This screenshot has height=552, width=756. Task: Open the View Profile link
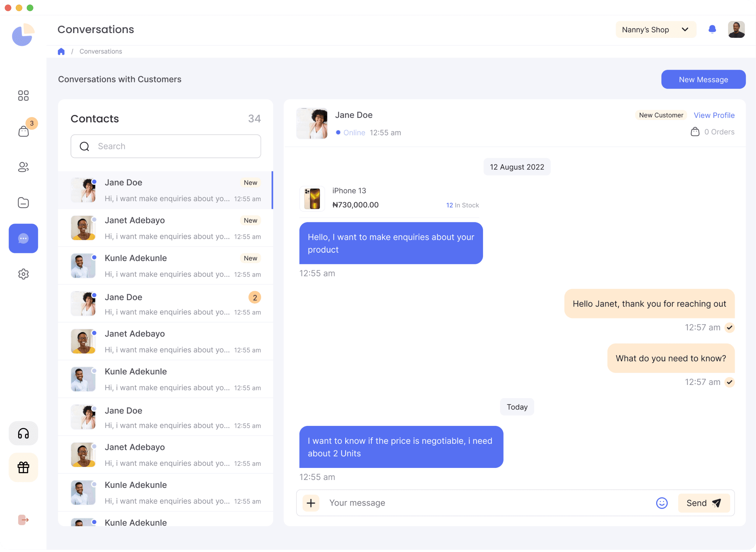click(x=714, y=115)
